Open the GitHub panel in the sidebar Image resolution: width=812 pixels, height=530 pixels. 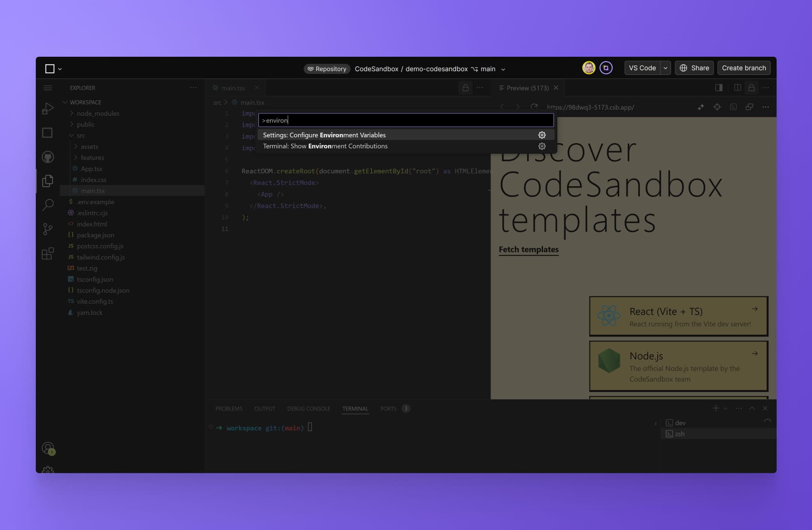(48, 157)
